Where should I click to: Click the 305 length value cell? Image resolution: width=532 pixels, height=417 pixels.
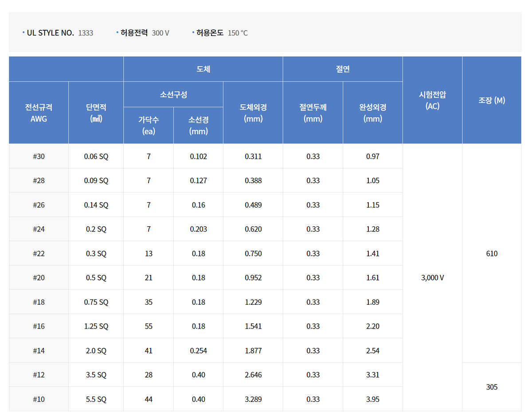(492, 387)
